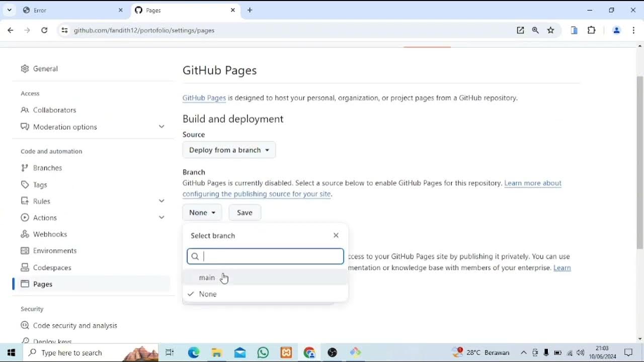Expand the Actions section chevron
The width and height of the screenshot is (644, 362).
[162, 218]
